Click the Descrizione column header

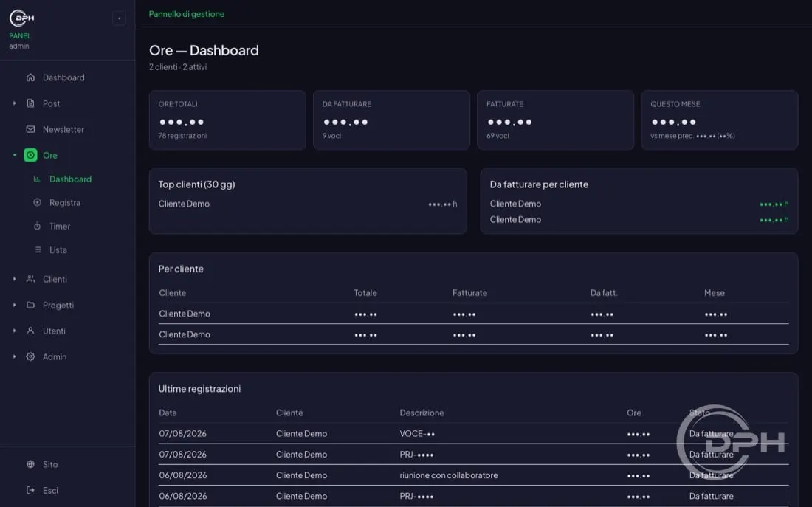pos(422,413)
